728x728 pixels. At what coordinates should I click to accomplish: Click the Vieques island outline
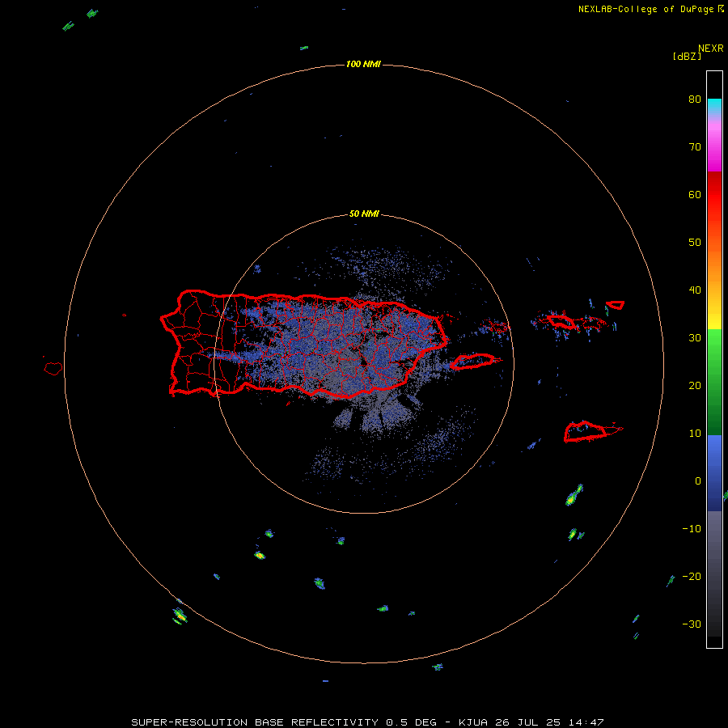pos(472,362)
